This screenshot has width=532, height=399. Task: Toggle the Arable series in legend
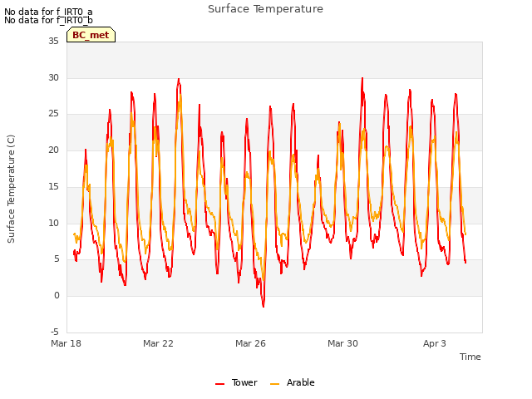click(x=292, y=382)
